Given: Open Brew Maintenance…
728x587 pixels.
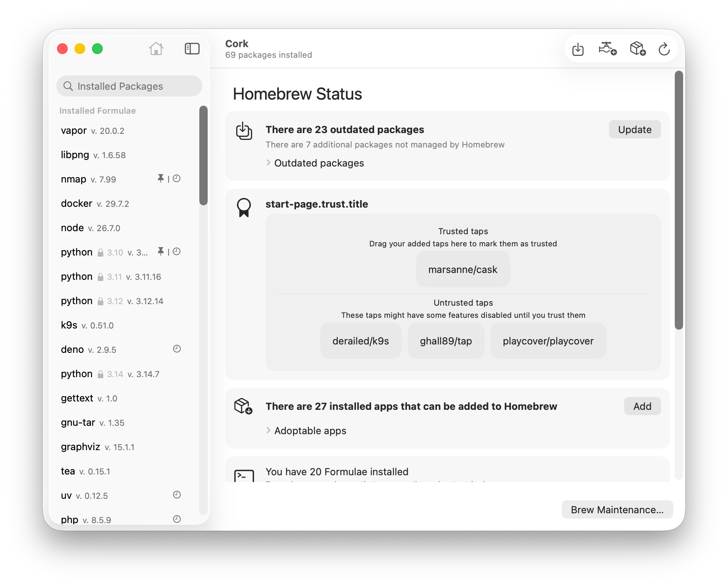Looking at the screenshot, I should 617,510.
